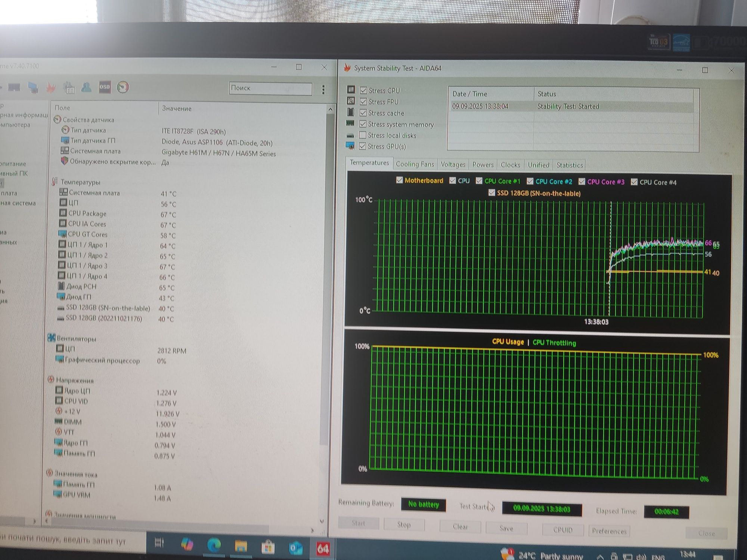
Task: Click the Stress CPU chip icon
Action: [x=351, y=90]
